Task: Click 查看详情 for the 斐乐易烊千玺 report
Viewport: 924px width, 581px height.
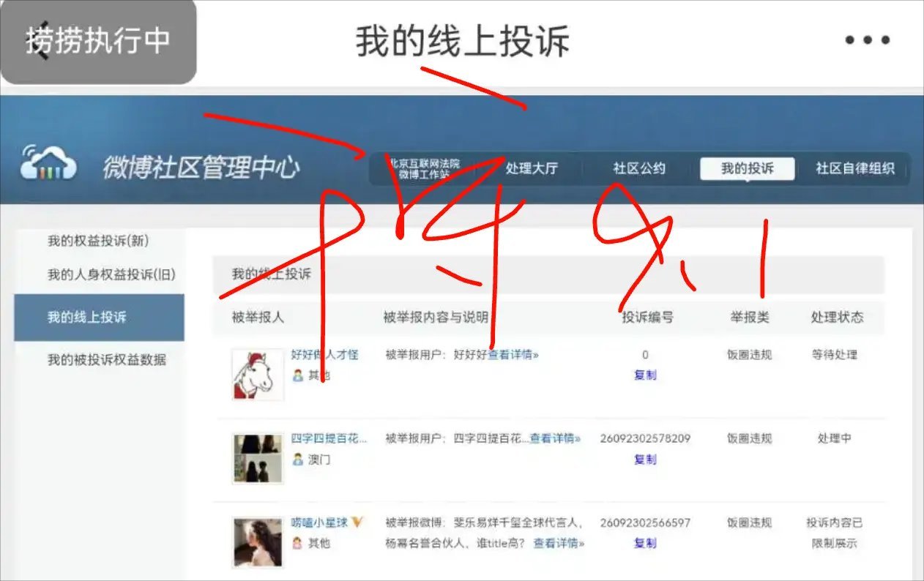Action: click(x=559, y=544)
